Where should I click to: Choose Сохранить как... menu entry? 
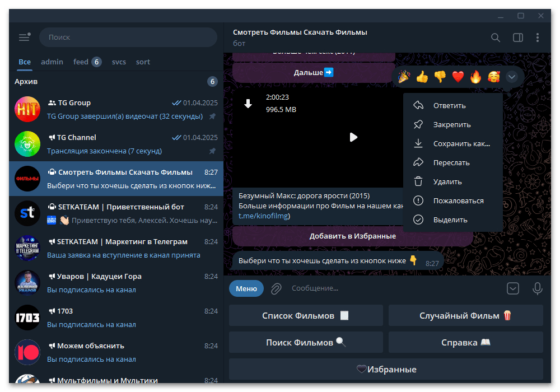click(453, 143)
